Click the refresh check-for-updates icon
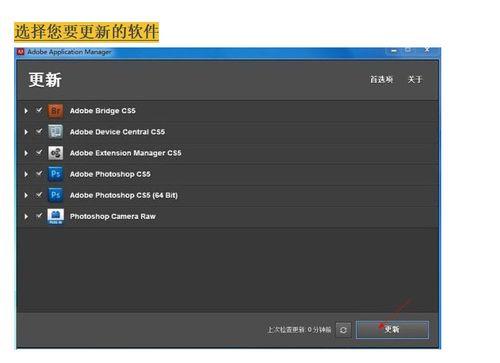Image resolution: width=500 pixels, height=363 pixels. (x=343, y=330)
